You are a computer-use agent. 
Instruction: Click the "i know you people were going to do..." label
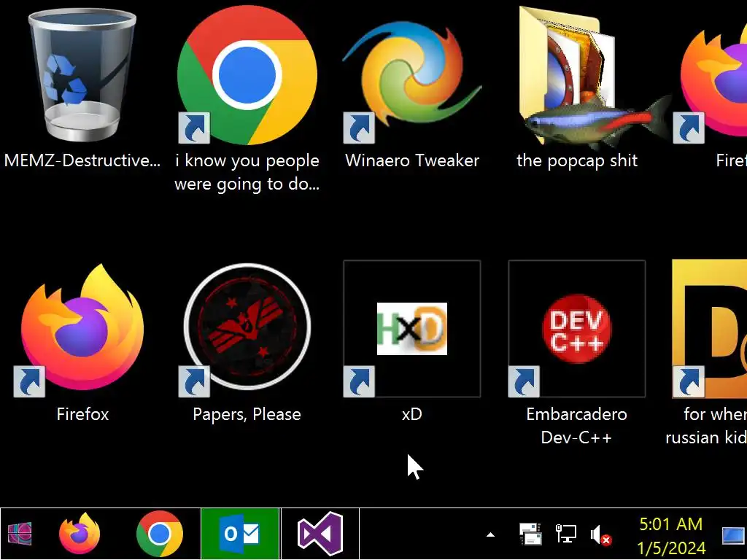tap(247, 172)
